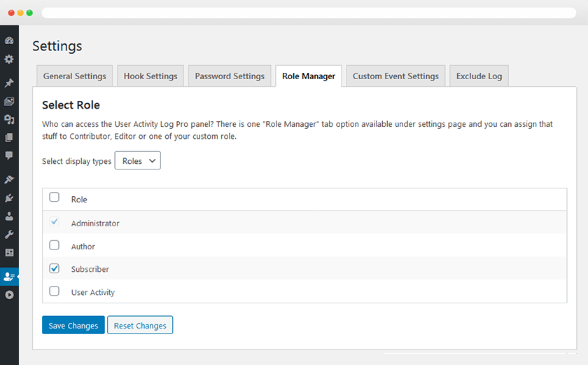Viewport: 588px width, 365px height.
Task: Click the browser address bar
Action: tap(308, 13)
